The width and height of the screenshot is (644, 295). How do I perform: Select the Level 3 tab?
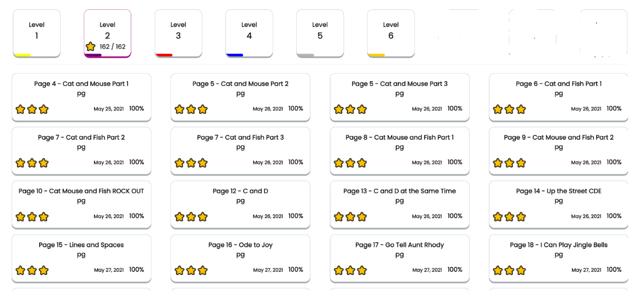click(178, 32)
